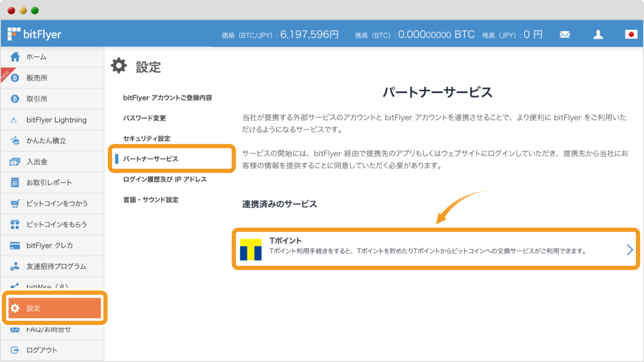Click the Japan flag language icon

click(x=631, y=35)
